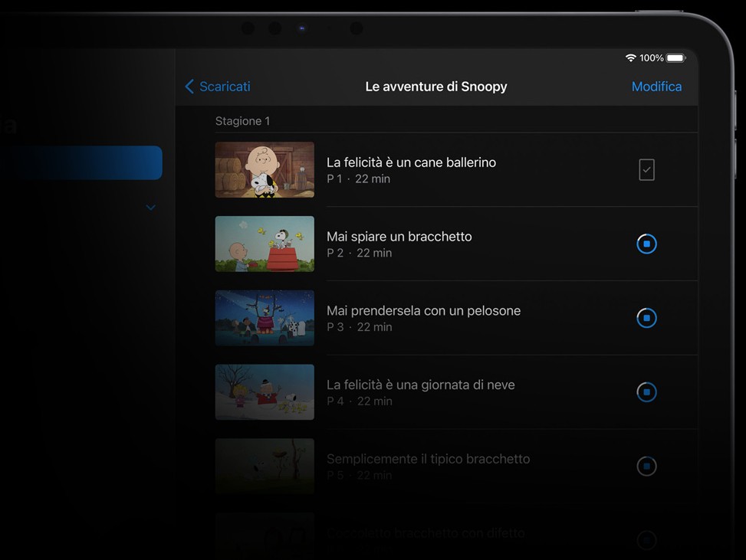
Task: Select episode title Mai spiare un bracchetto
Action: point(399,237)
